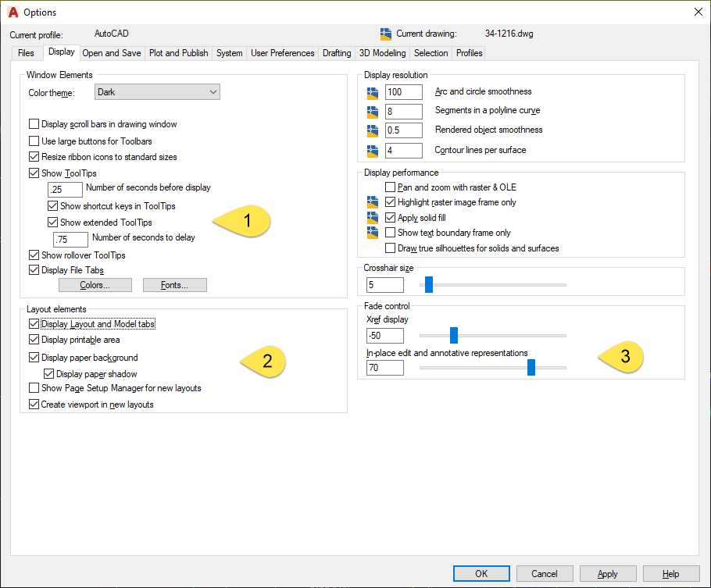711x588 pixels.
Task: Click the Xref display value field
Action: pyautogui.click(x=384, y=335)
